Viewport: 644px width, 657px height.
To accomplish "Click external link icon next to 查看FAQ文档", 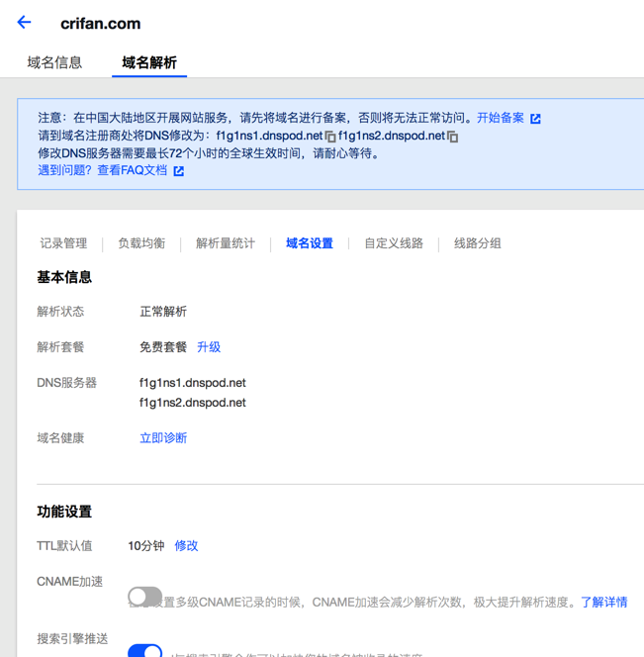I will 179,171.
